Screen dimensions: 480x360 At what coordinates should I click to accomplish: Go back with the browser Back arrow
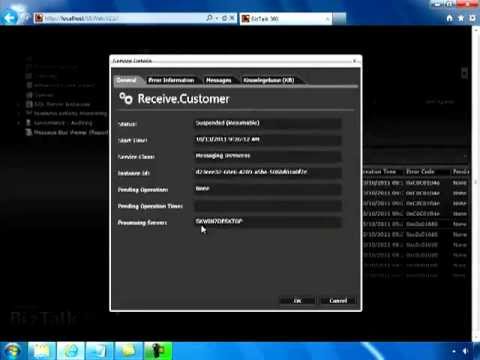pyautogui.click(x=10, y=17)
